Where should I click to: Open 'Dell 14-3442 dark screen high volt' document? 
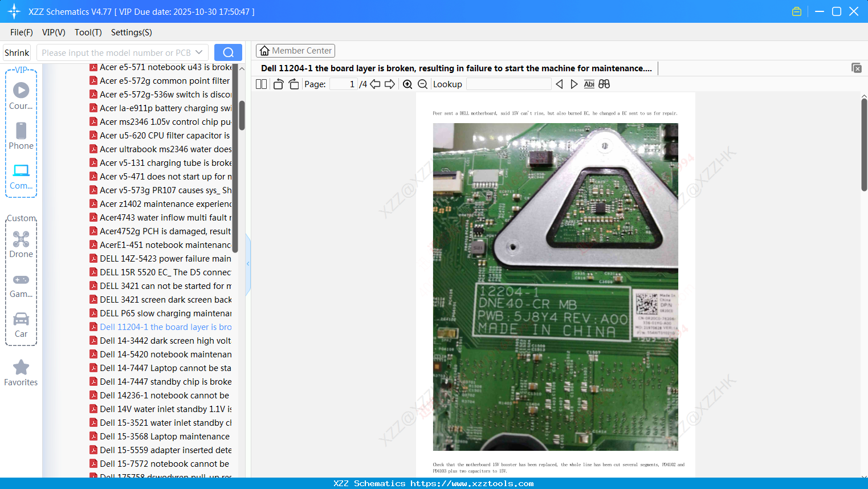click(x=160, y=341)
